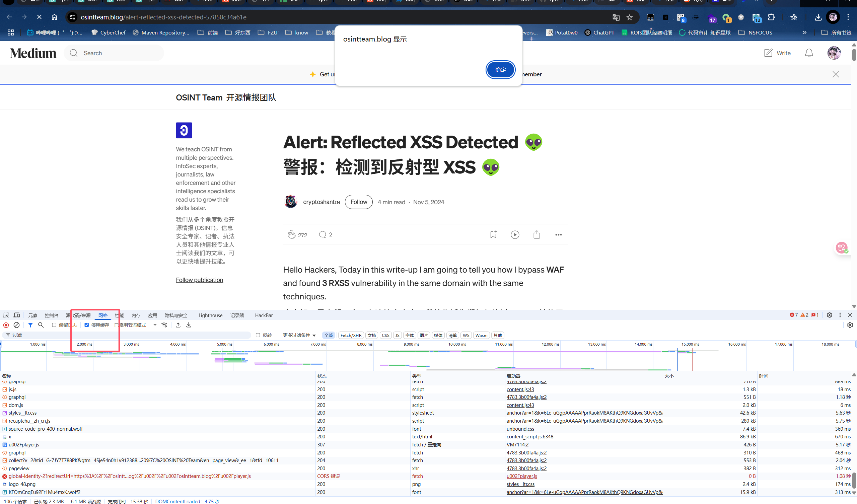Save article with bookmark-plus icon
Viewport: 857px width, 504px height.
tap(493, 235)
